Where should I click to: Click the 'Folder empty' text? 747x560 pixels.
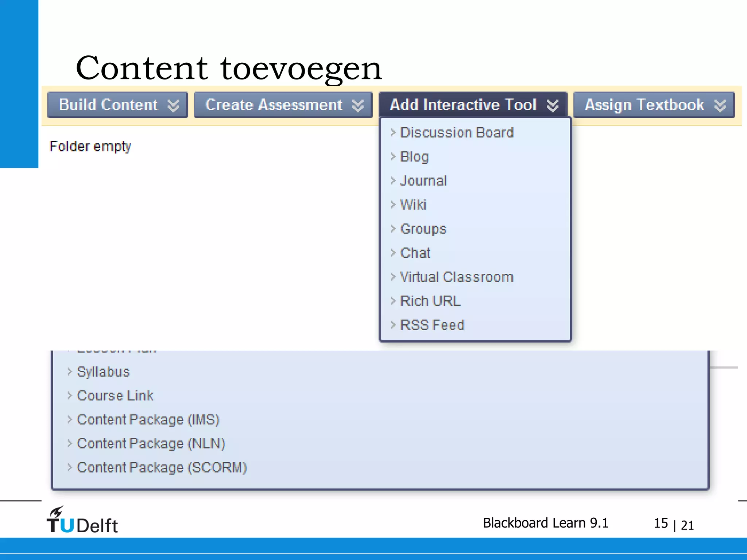[90, 147]
